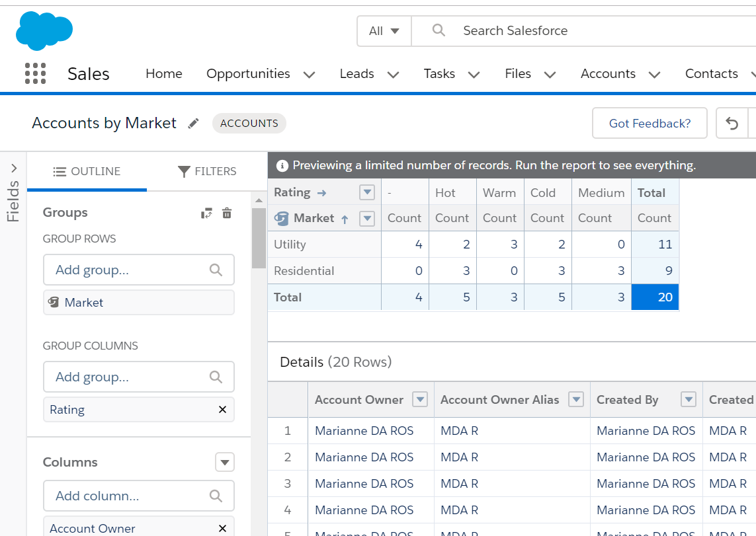
Task: Remove the Account Owner column
Action: [x=222, y=528]
